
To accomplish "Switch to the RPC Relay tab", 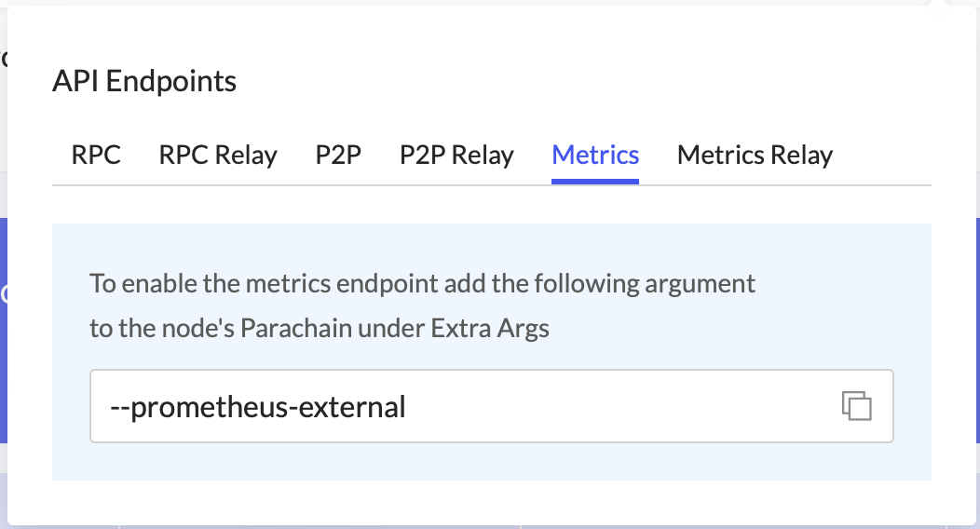I will tap(218, 155).
